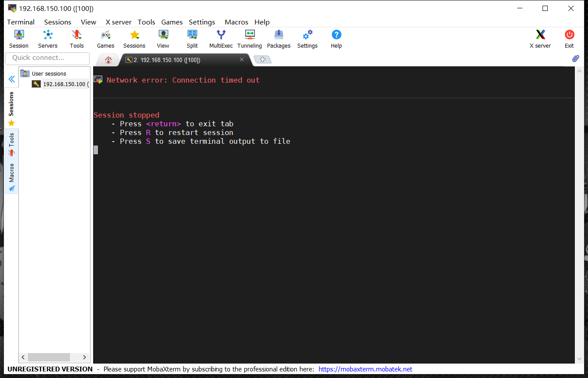Collapse the sidebar using the double chevron
This screenshot has width=588, height=378.
click(11, 79)
